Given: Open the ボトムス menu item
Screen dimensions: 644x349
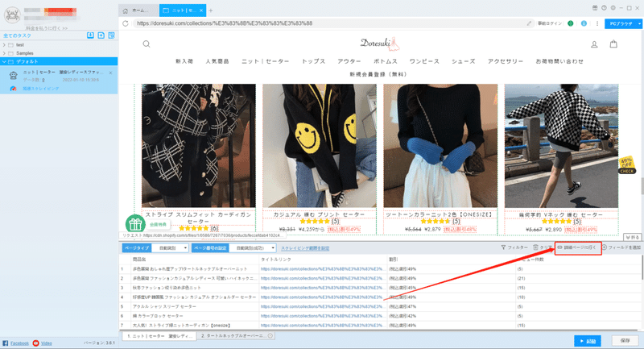Looking at the screenshot, I should point(386,61).
